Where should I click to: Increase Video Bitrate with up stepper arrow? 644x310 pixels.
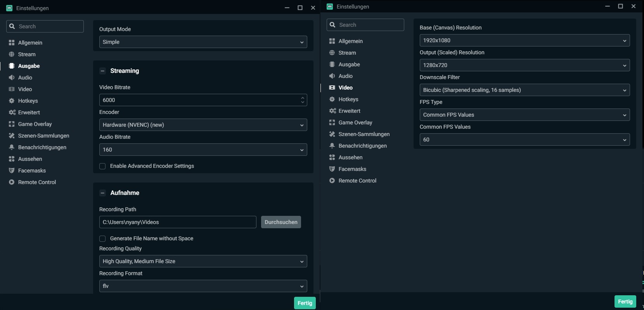click(x=303, y=98)
